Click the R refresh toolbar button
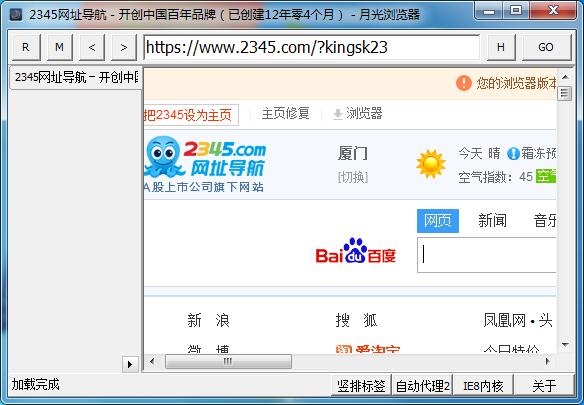 pos(26,47)
